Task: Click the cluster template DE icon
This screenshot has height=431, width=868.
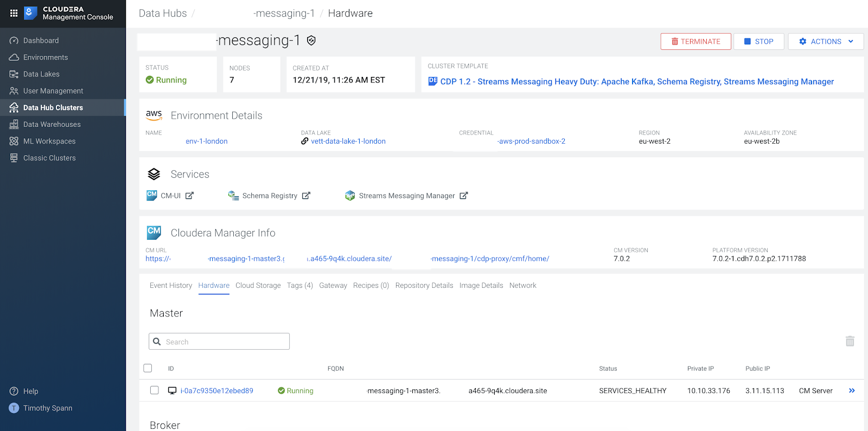Action: point(433,81)
